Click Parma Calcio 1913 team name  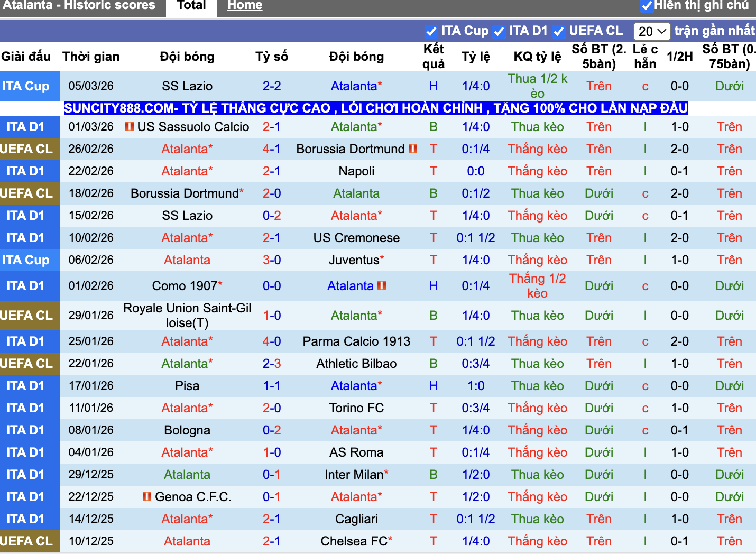click(x=357, y=341)
